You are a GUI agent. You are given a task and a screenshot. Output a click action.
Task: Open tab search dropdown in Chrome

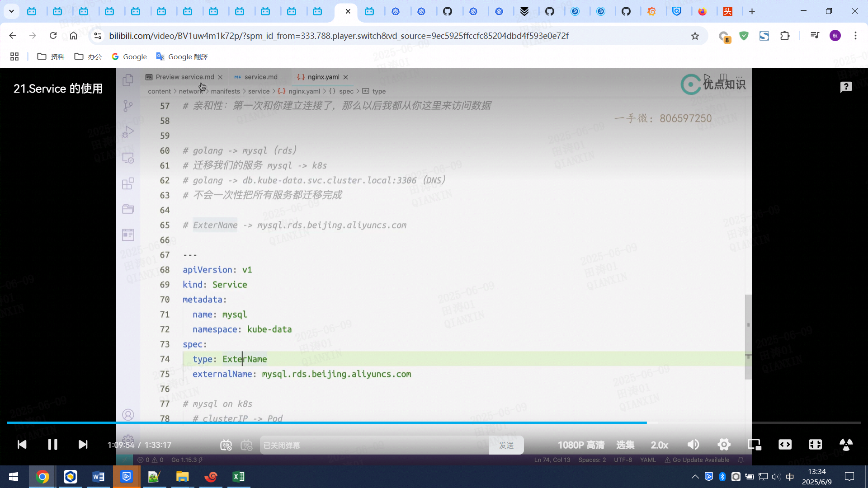click(11, 11)
